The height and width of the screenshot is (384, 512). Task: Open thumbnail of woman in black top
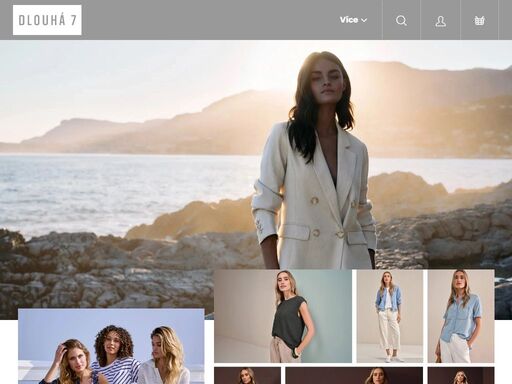pyautogui.click(x=283, y=316)
